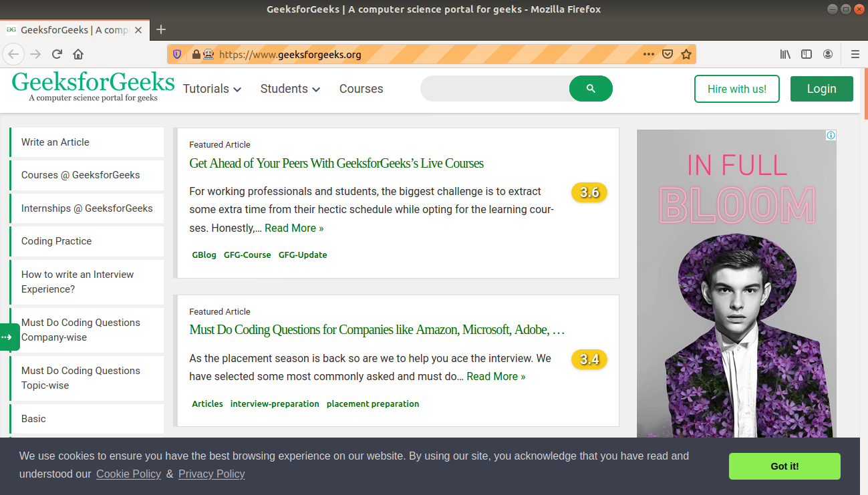Show site security padlock information
Viewport: 868px width, 495px height.
[196, 54]
